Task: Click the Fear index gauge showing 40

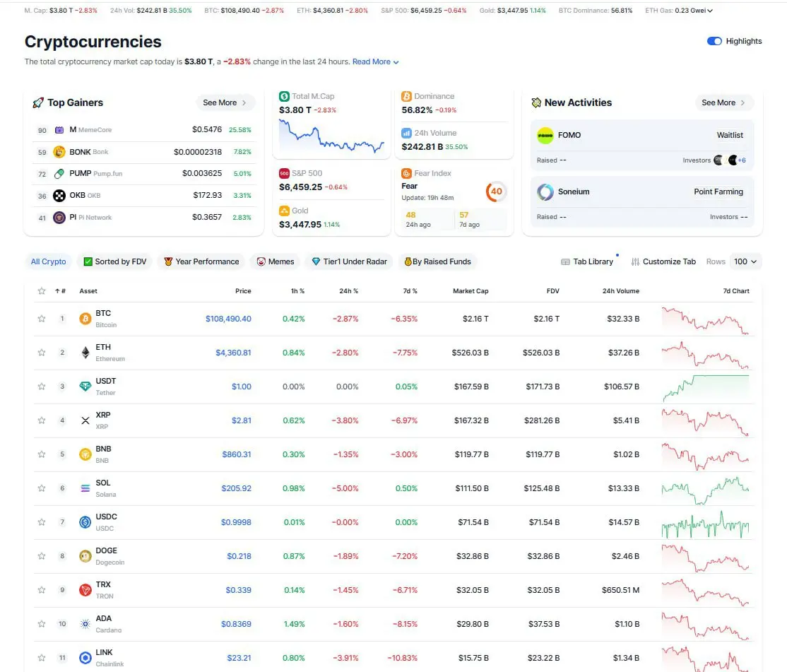Action: pyautogui.click(x=496, y=191)
